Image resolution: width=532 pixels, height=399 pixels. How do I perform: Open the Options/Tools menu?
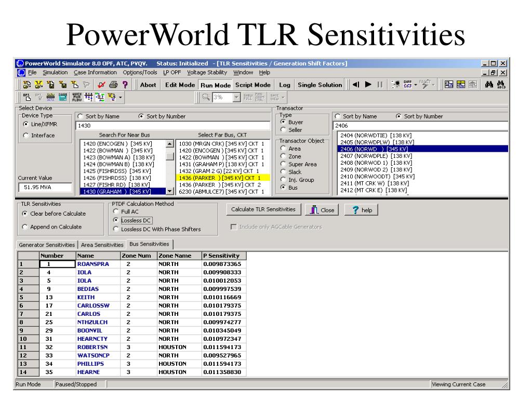click(140, 72)
